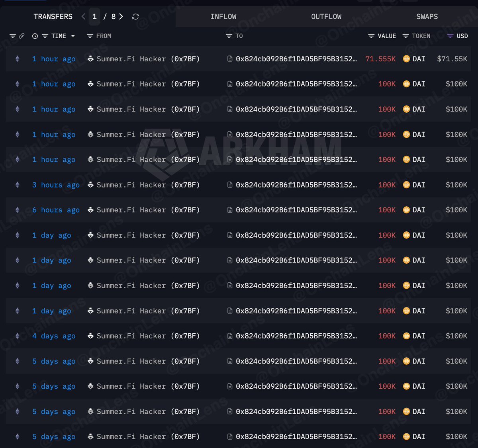Open recipient address in 71.555K row
This screenshot has height=448, width=478.
point(296,59)
